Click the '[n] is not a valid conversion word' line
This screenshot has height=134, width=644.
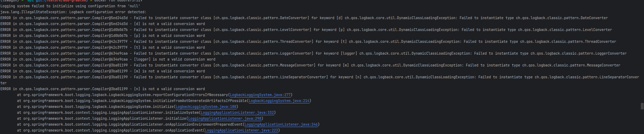[103, 89]
